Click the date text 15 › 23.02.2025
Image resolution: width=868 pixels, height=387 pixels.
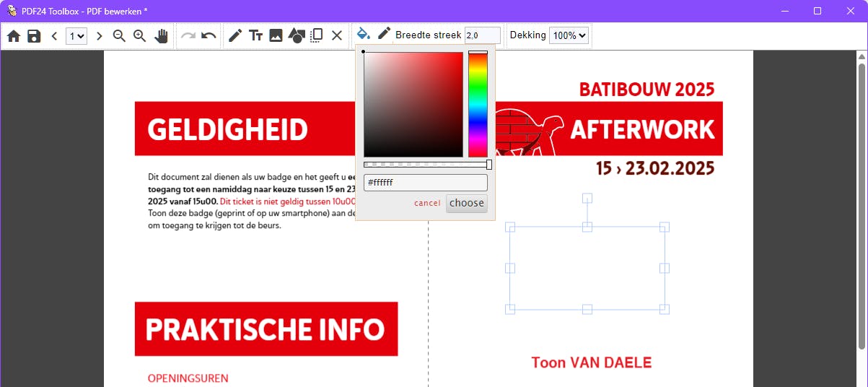click(655, 168)
